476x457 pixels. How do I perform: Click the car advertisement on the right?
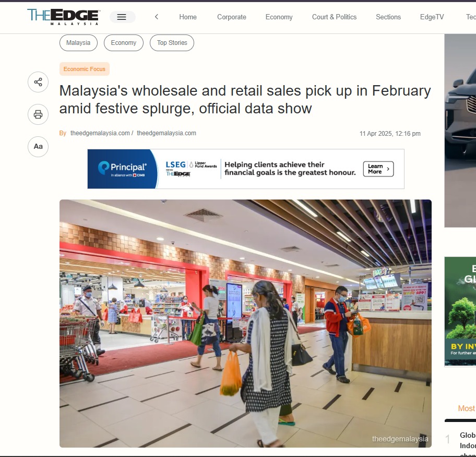pyautogui.click(x=460, y=131)
